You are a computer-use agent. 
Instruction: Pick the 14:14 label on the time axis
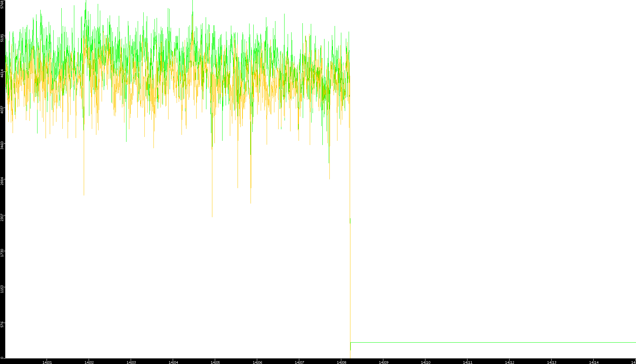[x=594, y=362]
